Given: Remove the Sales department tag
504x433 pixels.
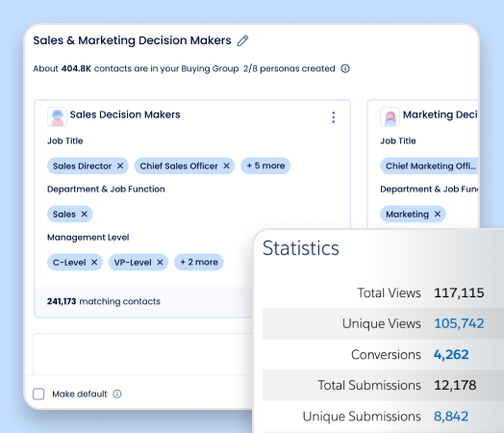Looking at the screenshot, I should [85, 214].
